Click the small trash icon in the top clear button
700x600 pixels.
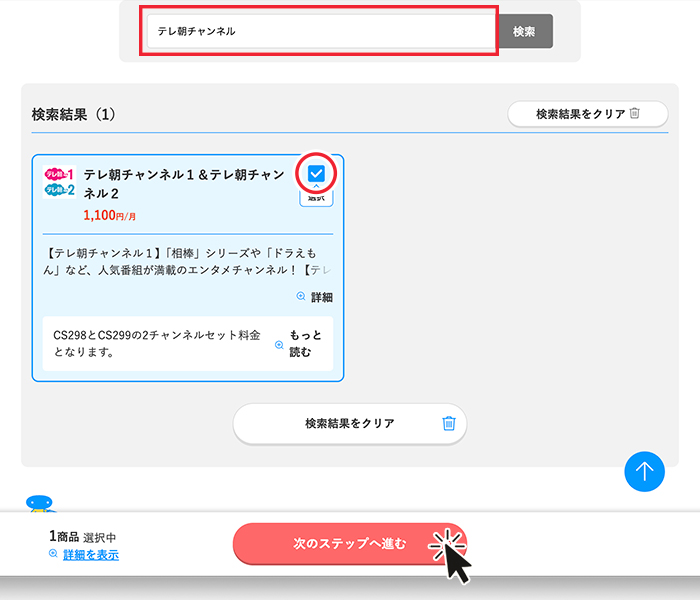[634, 113]
